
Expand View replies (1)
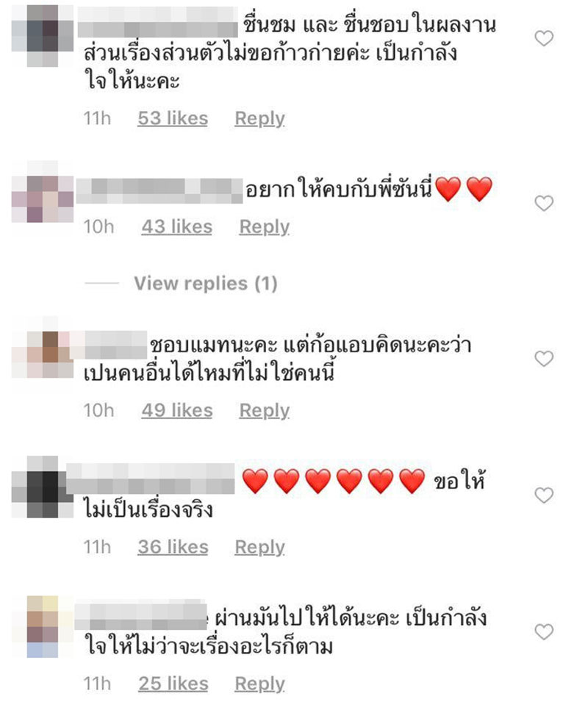pos(206,284)
